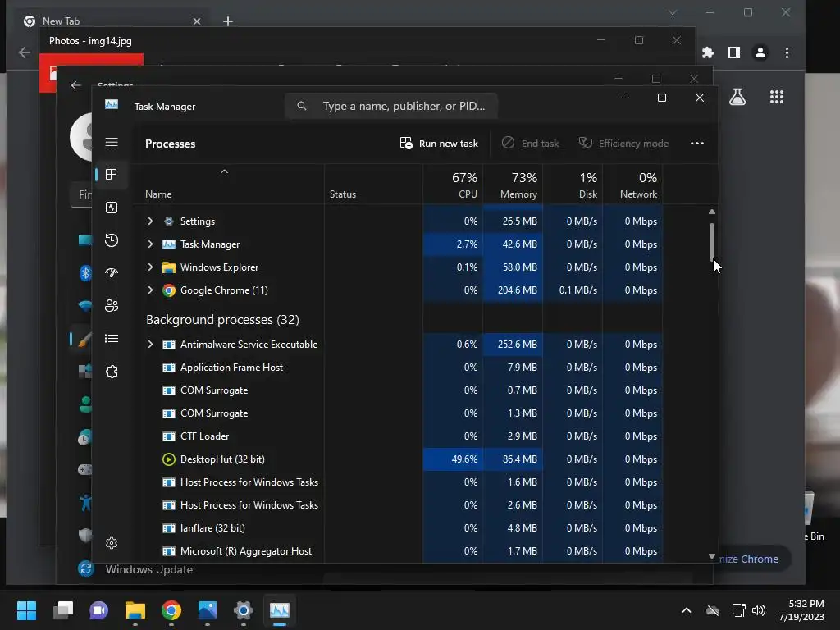The width and height of the screenshot is (840, 630).
Task: Open Users page icon in sidebar
Action: [x=112, y=305]
